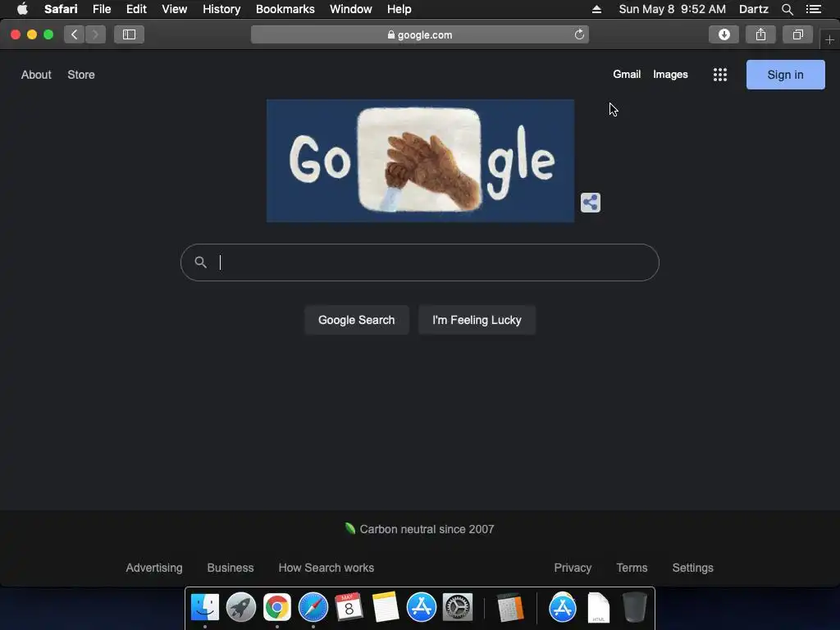Screen dimensions: 840x630
Task: Open the Window menu
Action: click(x=351, y=9)
